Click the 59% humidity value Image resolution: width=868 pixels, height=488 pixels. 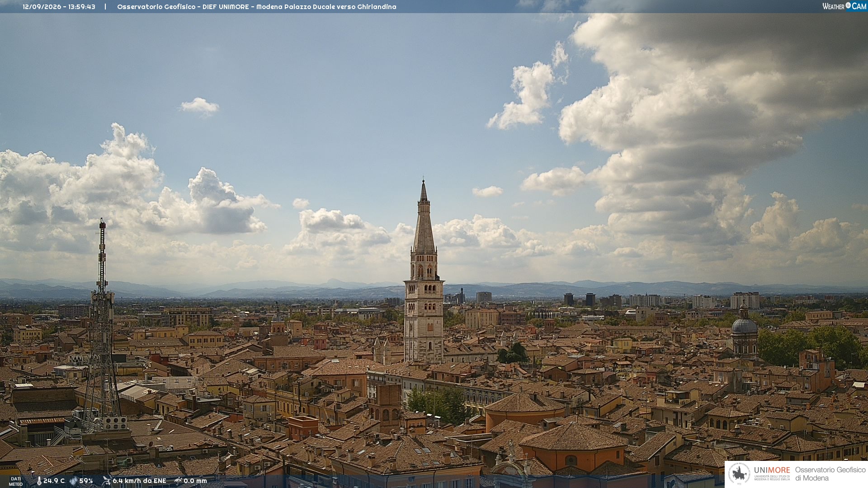click(86, 481)
